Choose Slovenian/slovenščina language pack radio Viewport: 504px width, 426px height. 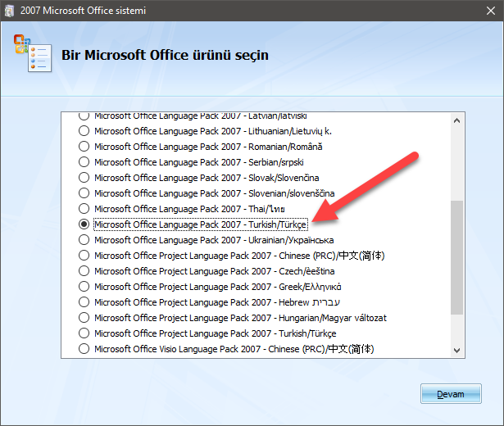coord(84,193)
